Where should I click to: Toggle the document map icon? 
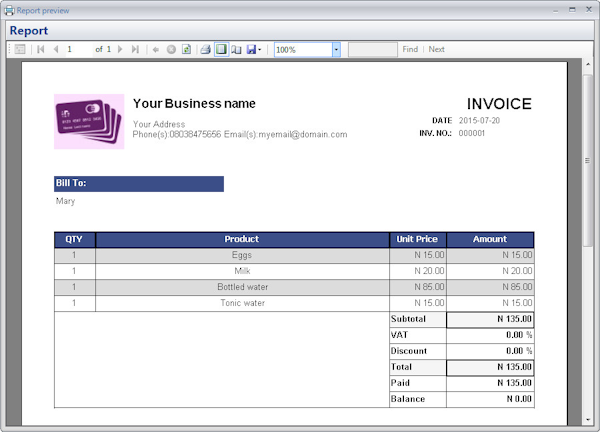pos(20,49)
